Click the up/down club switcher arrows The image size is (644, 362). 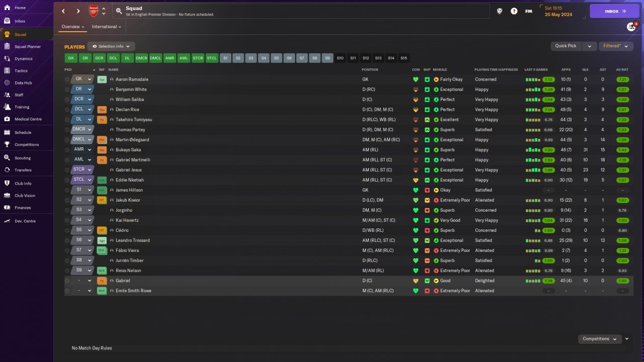[x=104, y=11]
